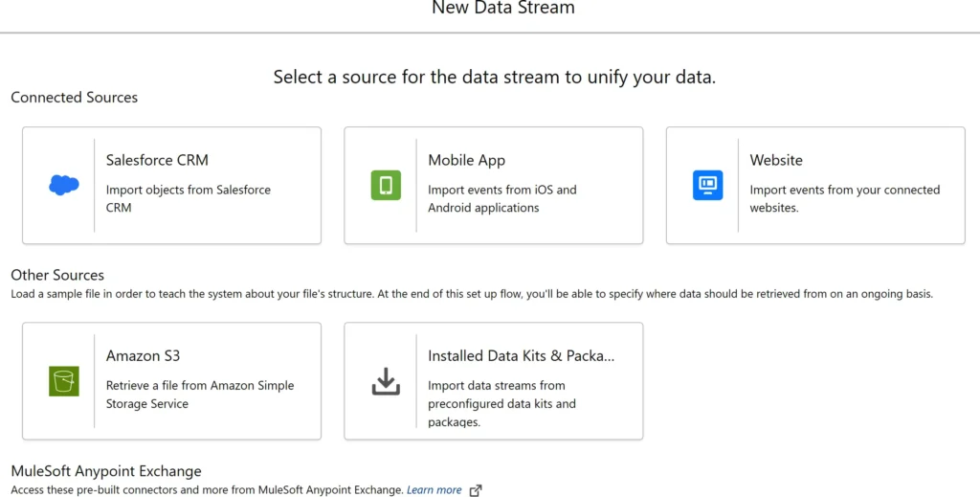
Task: Pick the Website source title
Action: (x=776, y=160)
